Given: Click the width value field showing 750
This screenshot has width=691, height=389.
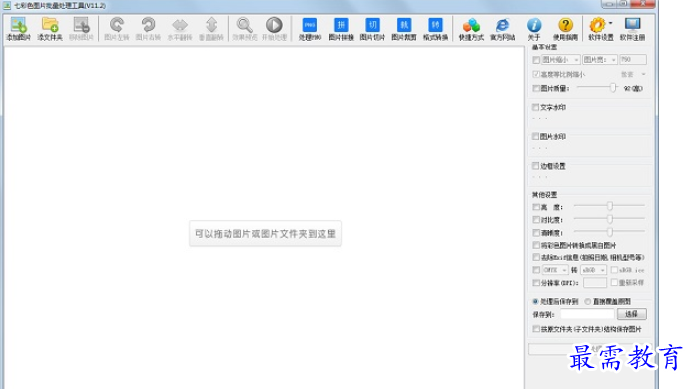Looking at the screenshot, I should point(633,59).
